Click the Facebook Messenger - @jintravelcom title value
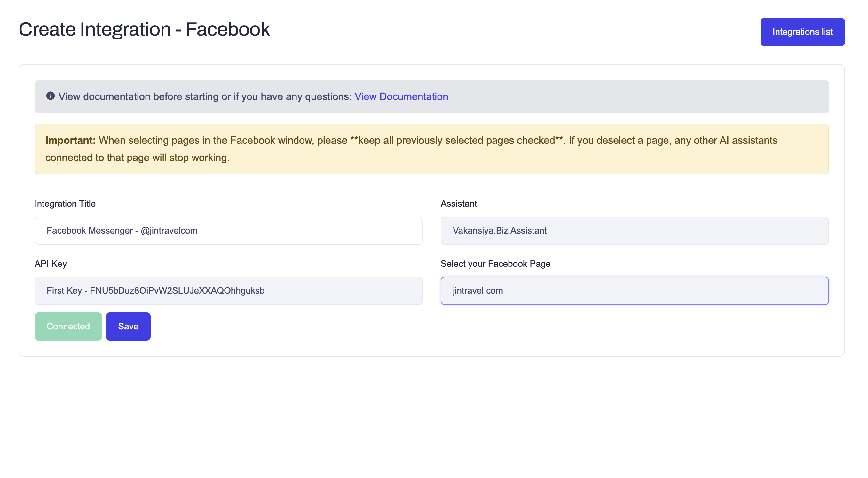 pos(122,231)
